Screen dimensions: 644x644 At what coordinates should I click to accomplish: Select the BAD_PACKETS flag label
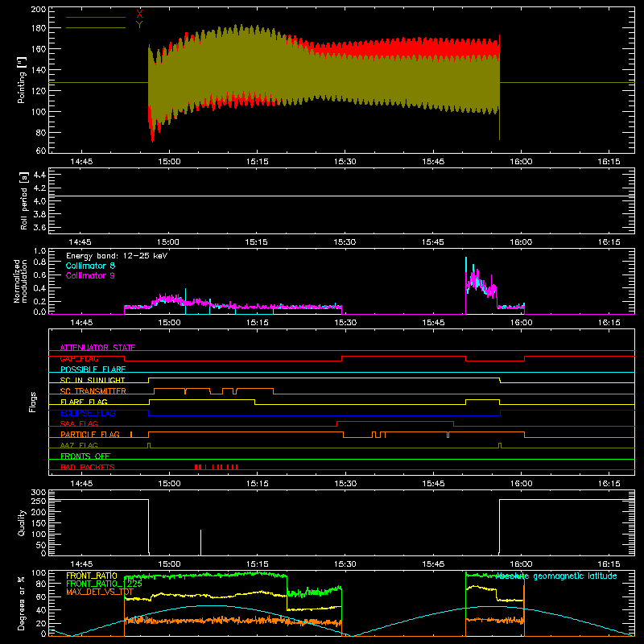[88, 467]
